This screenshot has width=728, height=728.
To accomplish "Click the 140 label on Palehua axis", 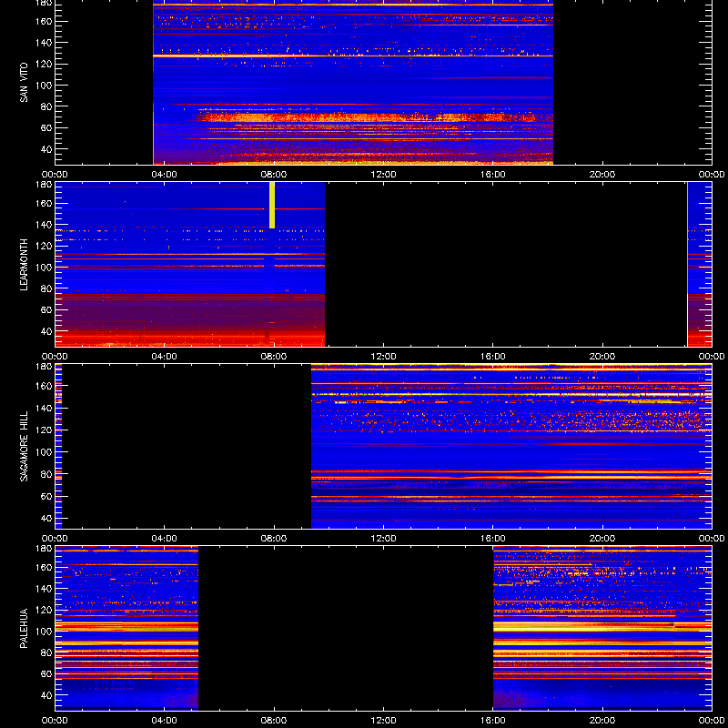I will (44, 589).
